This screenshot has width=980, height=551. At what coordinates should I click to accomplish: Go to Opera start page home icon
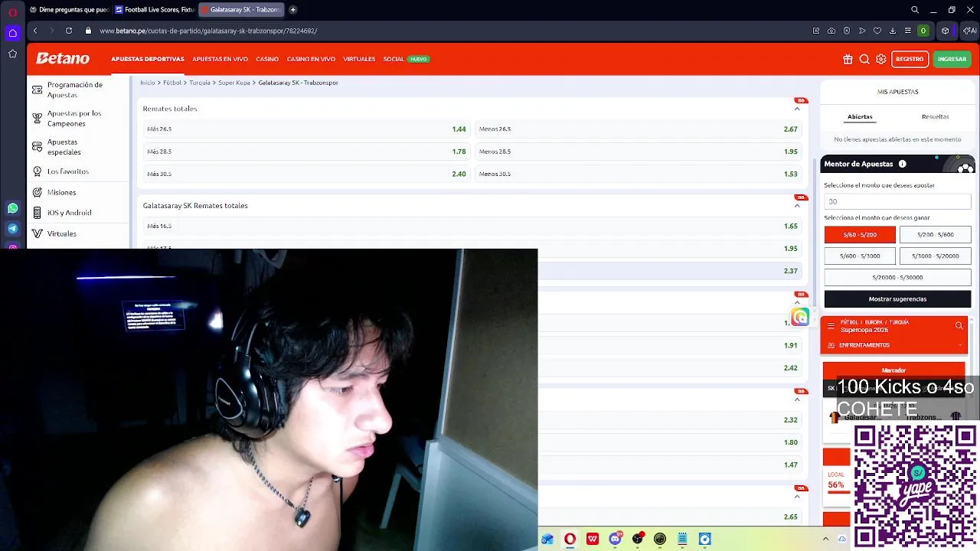[x=12, y=33]
